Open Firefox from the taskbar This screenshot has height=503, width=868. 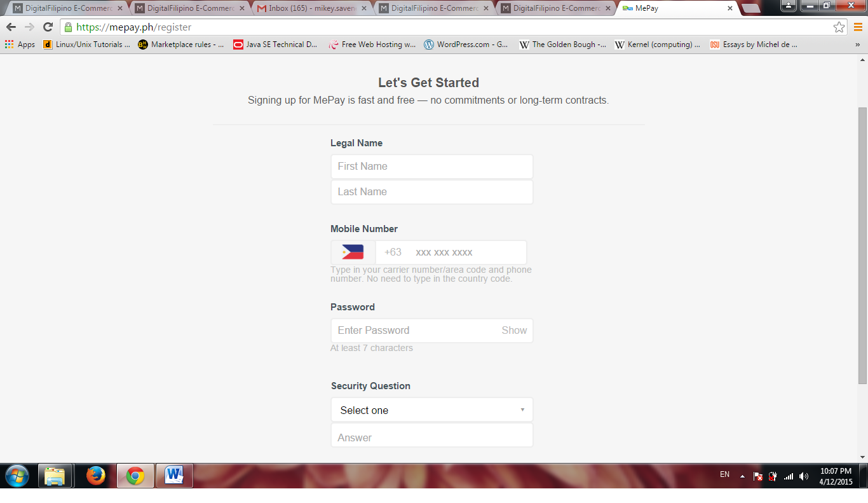96,476
